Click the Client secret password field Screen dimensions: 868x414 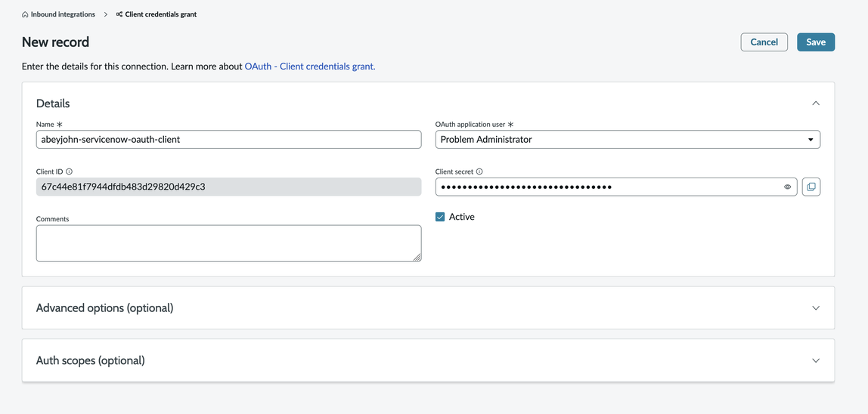pyautogui.click(x=605, y=187)
